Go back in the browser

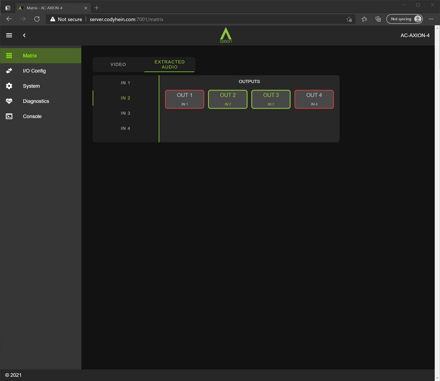[x=9, y=19]
